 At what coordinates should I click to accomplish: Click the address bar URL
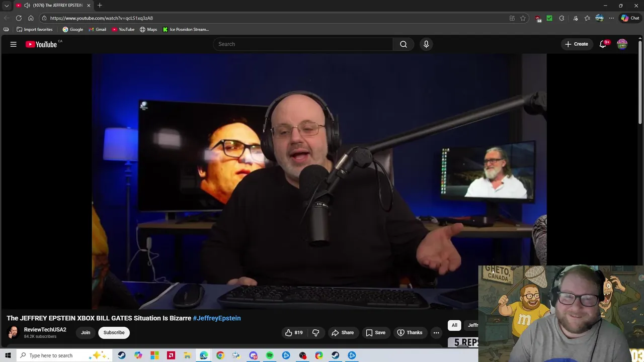click(x=102, y=18)
